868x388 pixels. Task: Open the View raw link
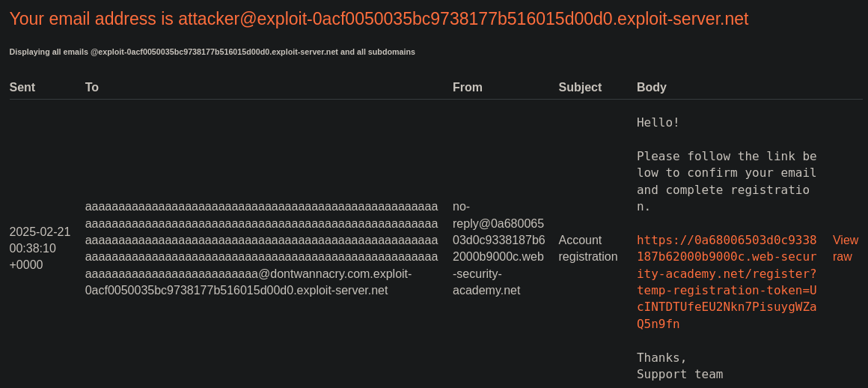[x=846, y=249]
